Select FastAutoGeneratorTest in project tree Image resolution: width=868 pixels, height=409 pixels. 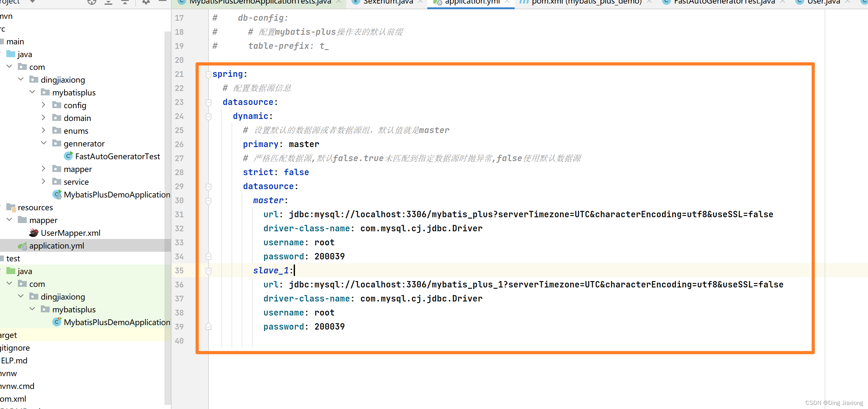pyautogui.click(x=118, y=156)
